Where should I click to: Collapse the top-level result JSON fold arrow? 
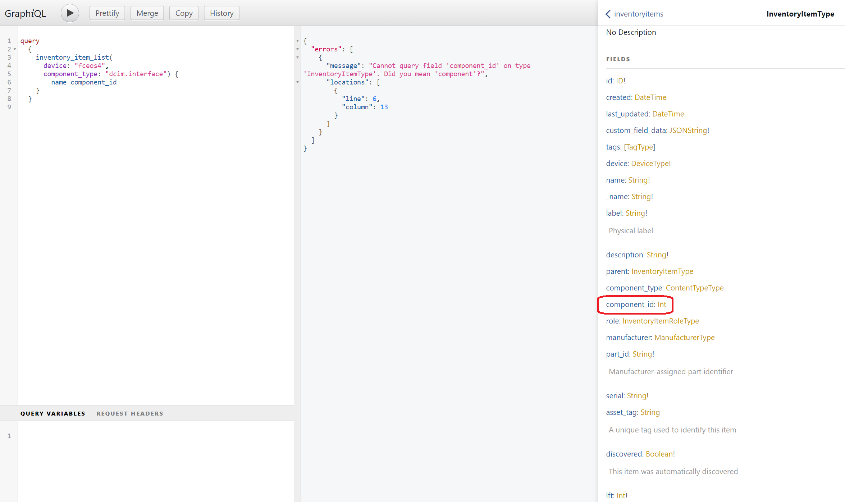coord(297,41)
